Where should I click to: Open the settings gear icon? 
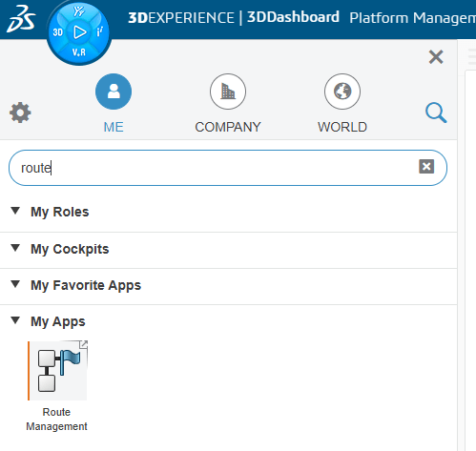[x=20, y=113]
